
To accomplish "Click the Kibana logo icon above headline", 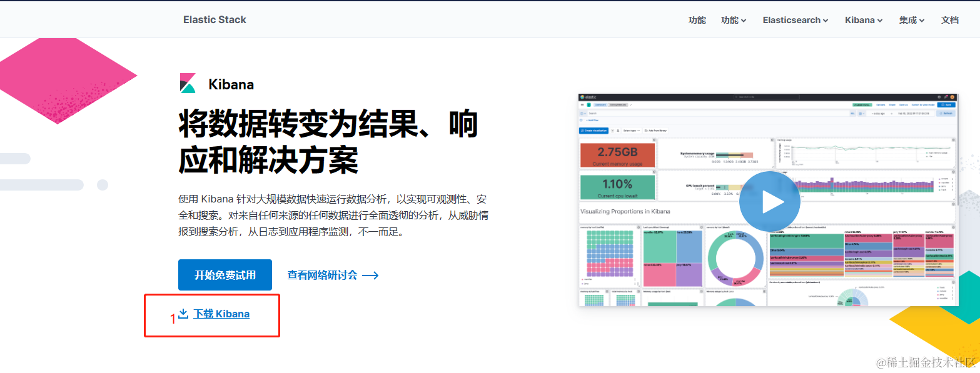I will tap(188, 83).
